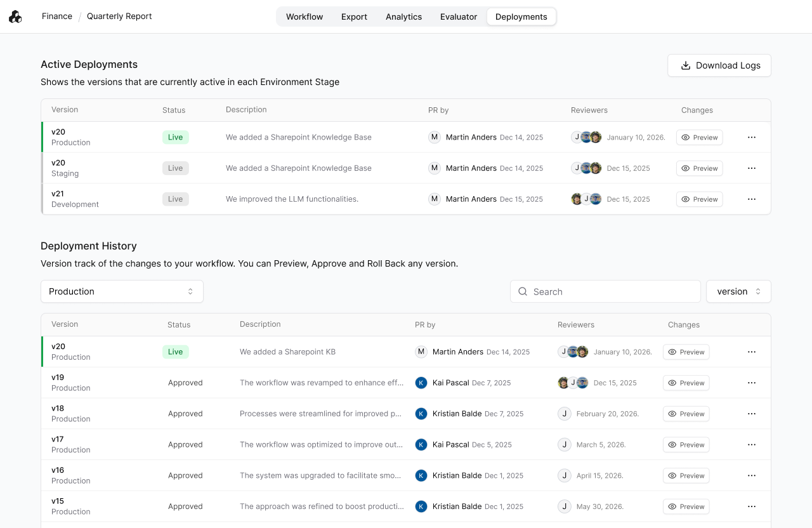Click reviewer avatars in v20 Staging row
Image resolution: width=812 pixels, height=528 pixels.
587,168
